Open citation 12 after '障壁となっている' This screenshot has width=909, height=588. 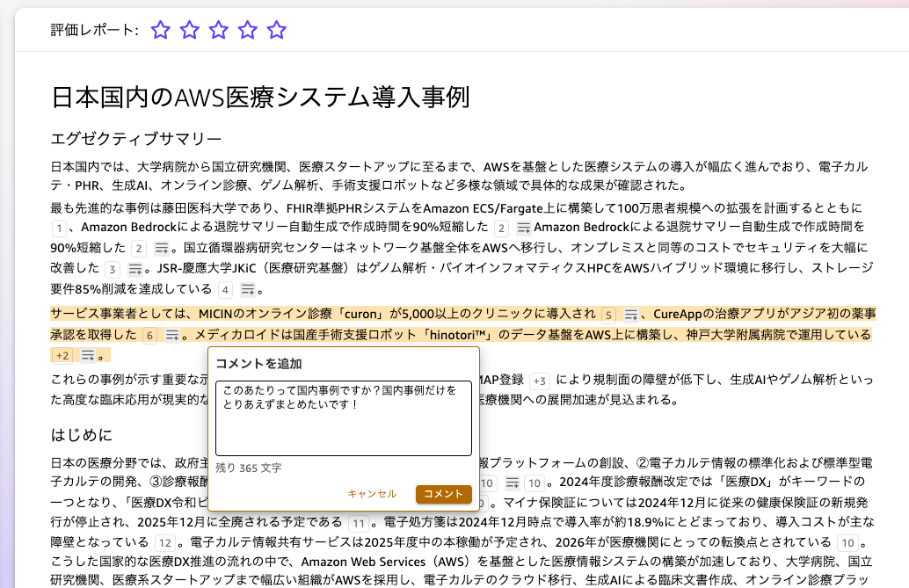[164, 543]
